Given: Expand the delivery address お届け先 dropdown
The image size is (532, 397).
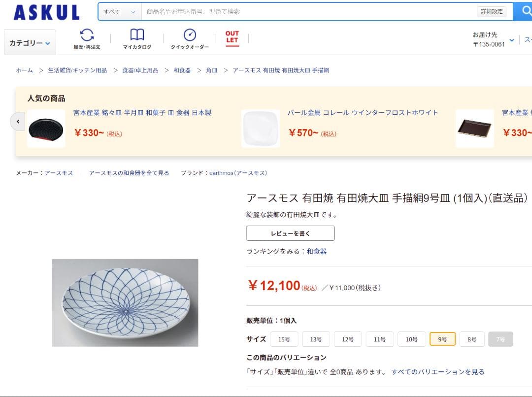Looking at the screenshot, I should pos(511,39).
